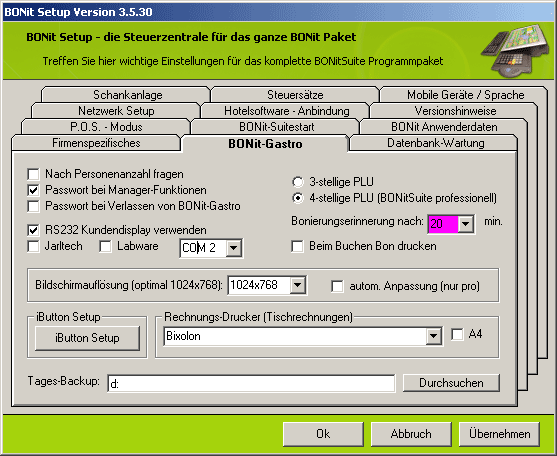Click the iButton Setup button
The width and height of the screenshot is (557, 456).
pos(87,338)
